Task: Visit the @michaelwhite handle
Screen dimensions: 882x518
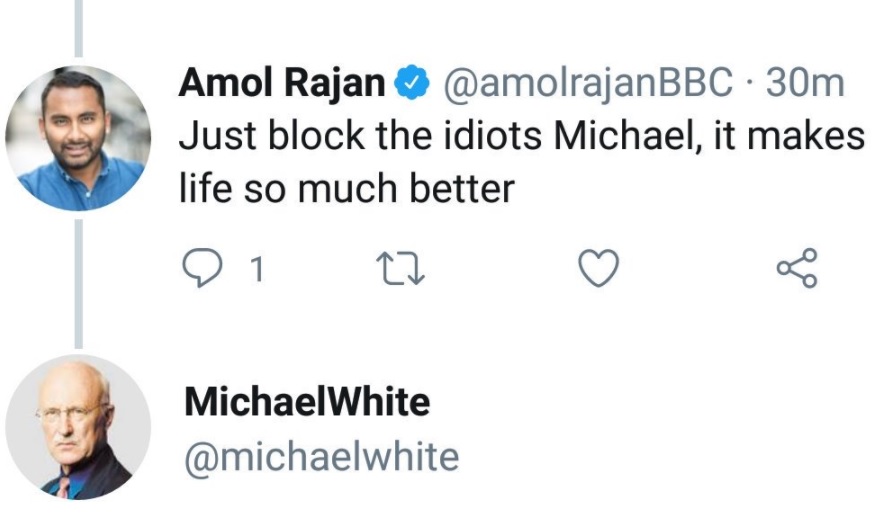Action: point(322,456)
